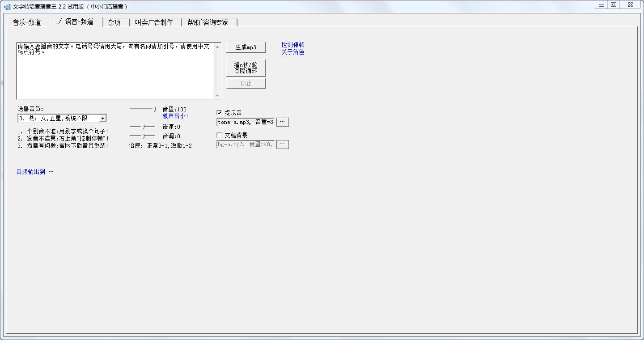Open the 控制停顿 link

point(293,45)
